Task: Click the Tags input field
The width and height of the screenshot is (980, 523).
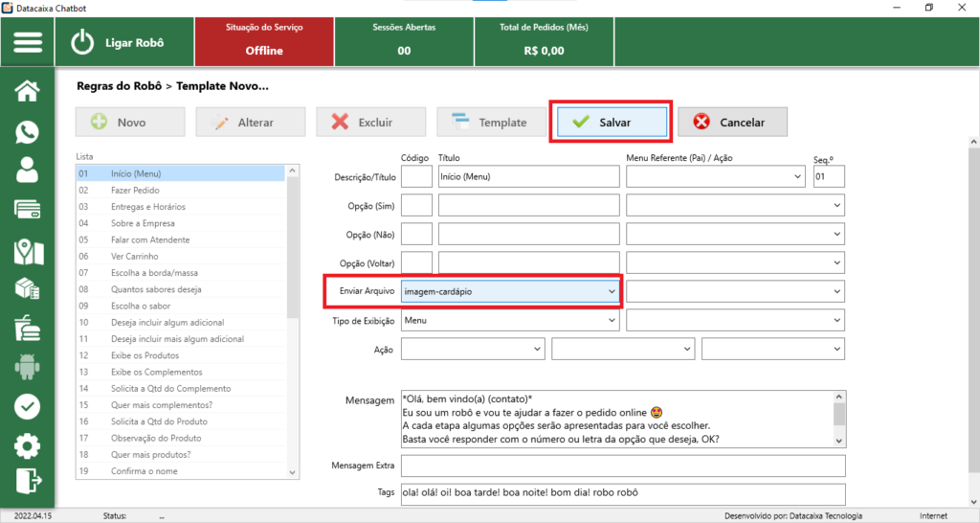Action: [x=623, y=493]
